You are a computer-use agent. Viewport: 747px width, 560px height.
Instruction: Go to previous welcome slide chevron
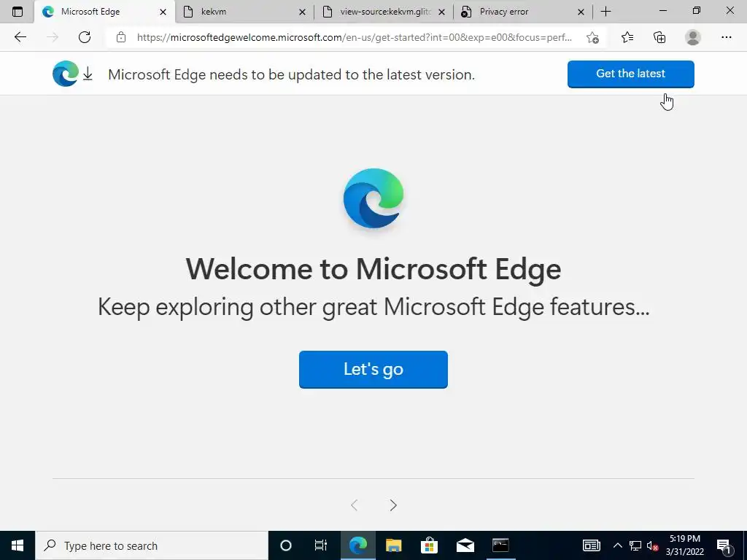coord(354,505)
